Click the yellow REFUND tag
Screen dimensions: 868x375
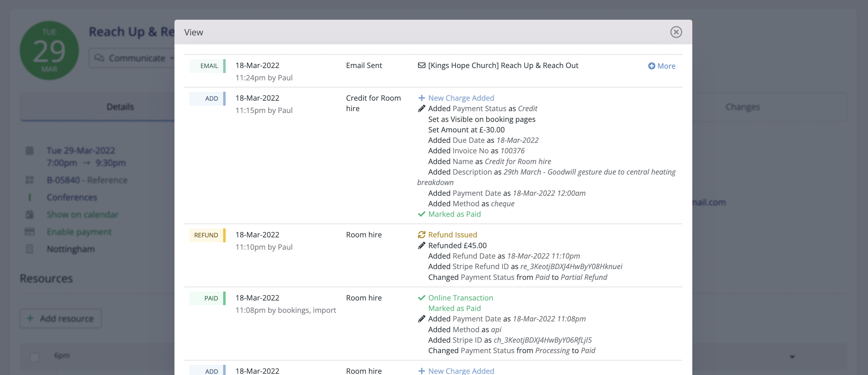(207, 235)
